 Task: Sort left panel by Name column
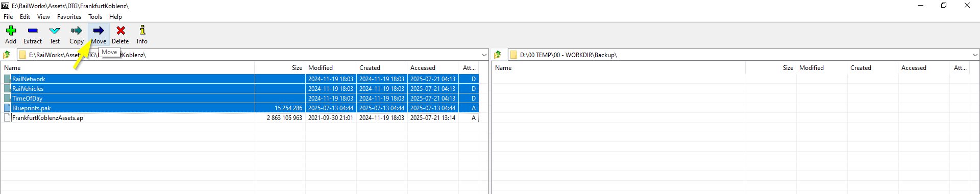[128, 68]
